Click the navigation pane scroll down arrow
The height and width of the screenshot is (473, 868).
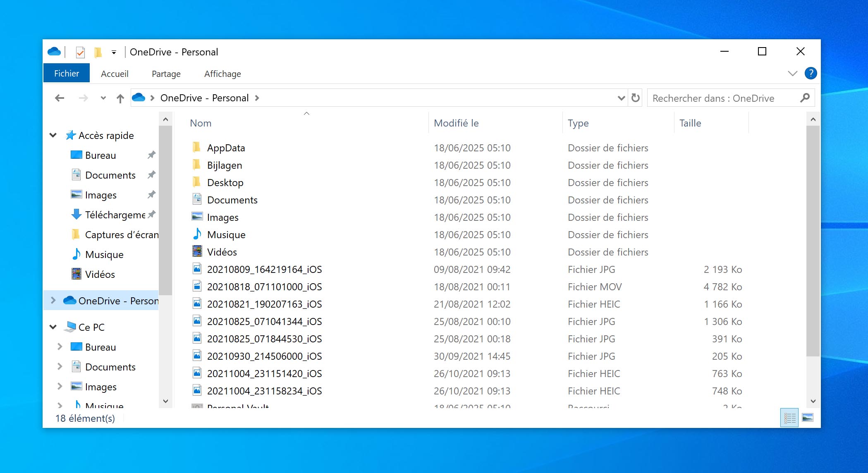click(165, 401)
